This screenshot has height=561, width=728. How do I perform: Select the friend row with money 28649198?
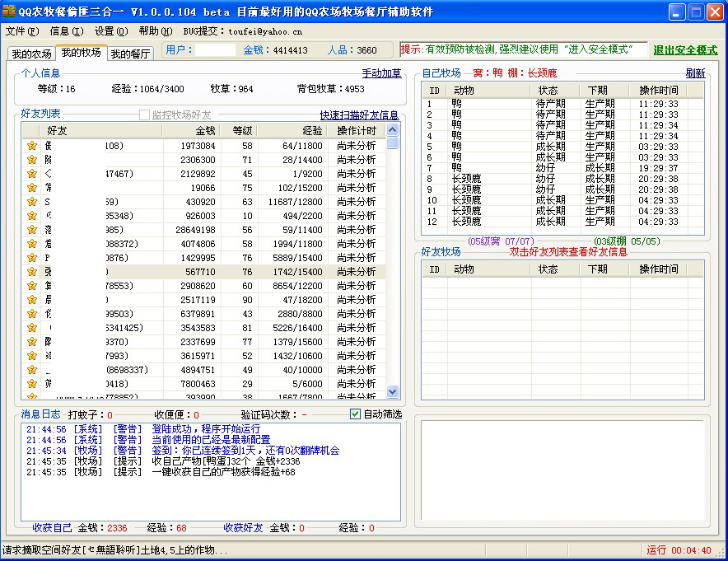pos(203,230)
